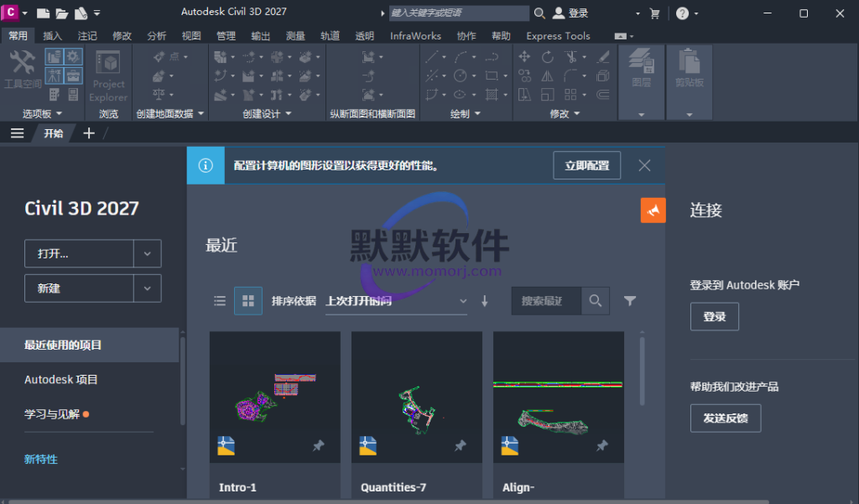Open the Project Explorer tool
859x504 pixels.
point(108,75)
